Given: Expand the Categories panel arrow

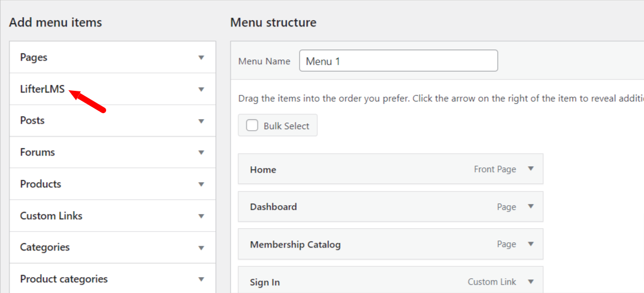Looking at the screenshot, I should (x=201, y=248).
